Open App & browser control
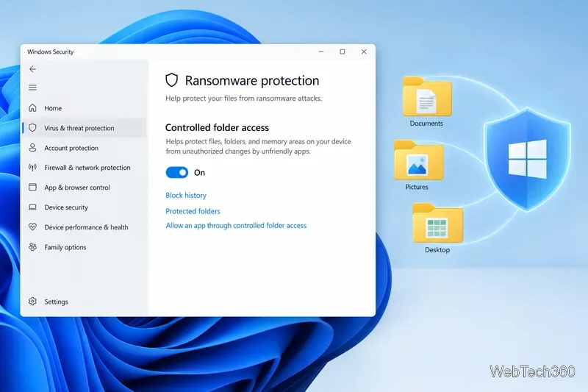This screenshot has height=392, width=588. tap(85, 188)
